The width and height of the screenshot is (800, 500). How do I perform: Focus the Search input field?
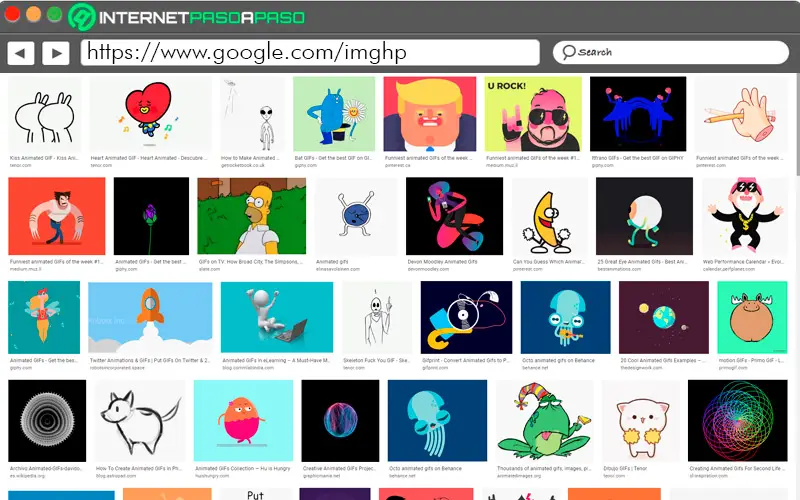click(x=670, y=52)
